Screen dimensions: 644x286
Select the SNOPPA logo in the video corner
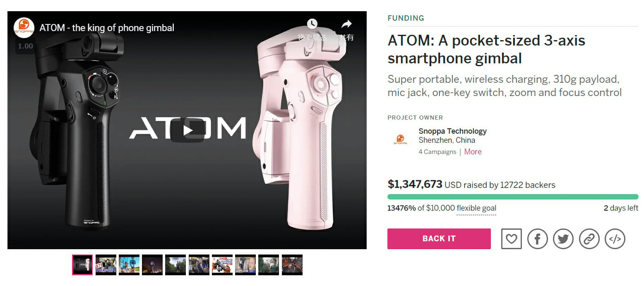24,25
